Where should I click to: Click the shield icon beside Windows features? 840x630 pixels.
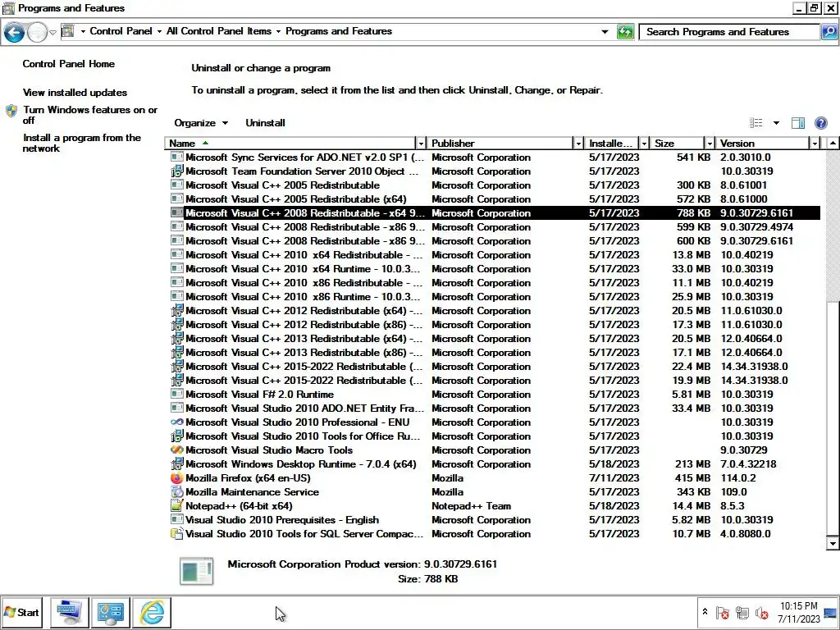pos(11,111)
